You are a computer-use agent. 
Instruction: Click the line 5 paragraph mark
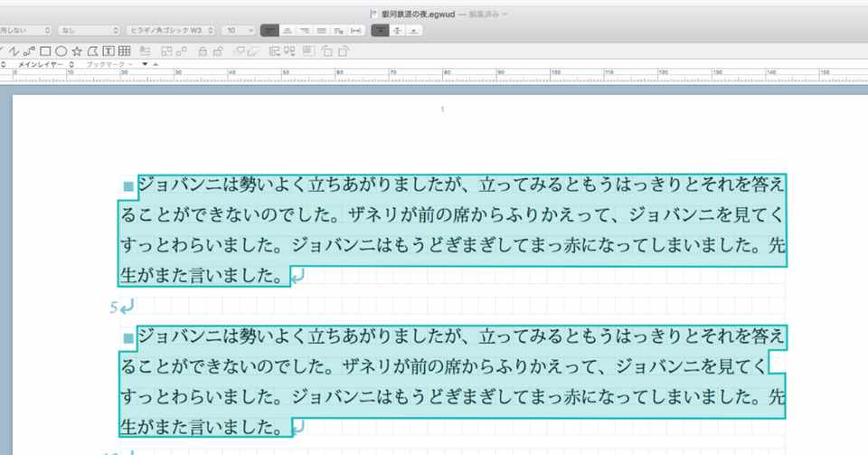click(122, 307)
